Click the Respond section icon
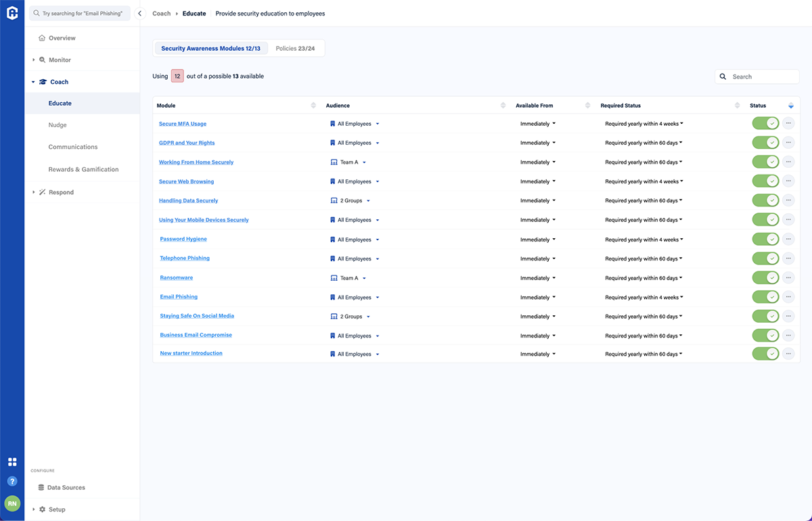Screen dimensions: 812x521 pos(41,192)
